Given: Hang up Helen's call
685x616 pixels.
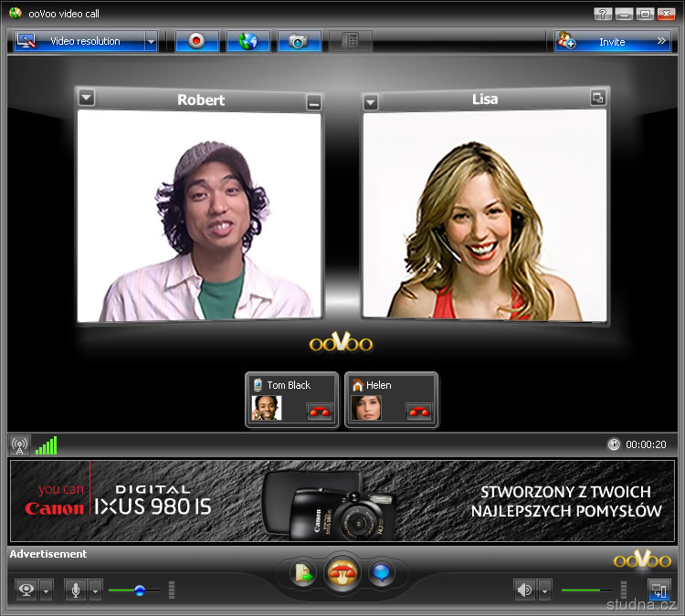Looking at the screenshot, I should 419,412.
